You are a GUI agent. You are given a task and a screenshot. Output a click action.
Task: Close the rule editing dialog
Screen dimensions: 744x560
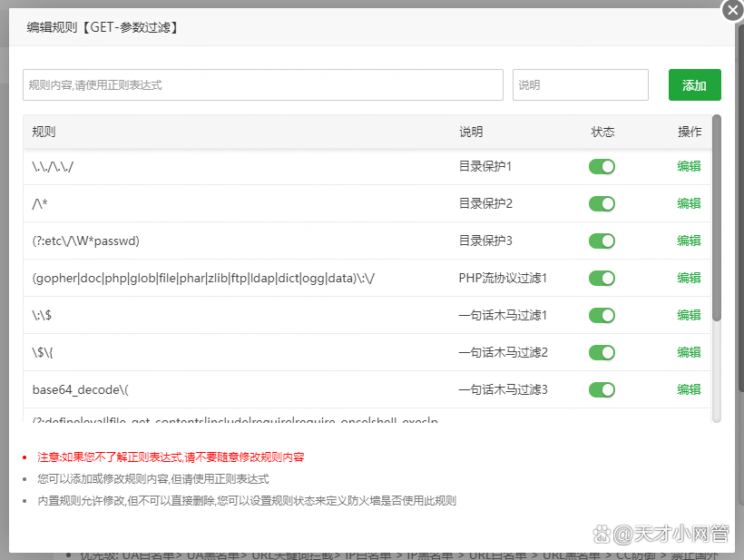(733, 11)
